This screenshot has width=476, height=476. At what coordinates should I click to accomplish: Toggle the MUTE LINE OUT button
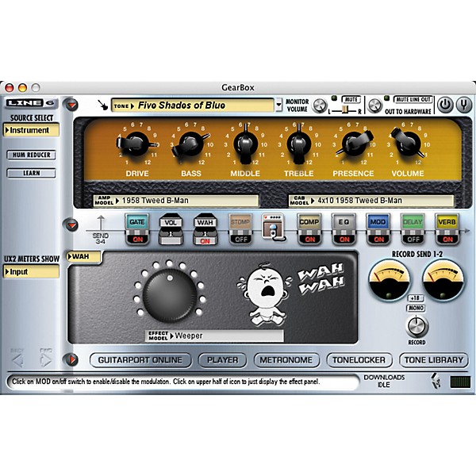coord(413,99)
